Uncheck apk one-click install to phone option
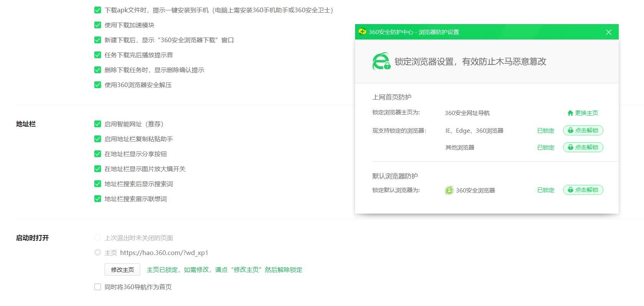 point(98,10)
